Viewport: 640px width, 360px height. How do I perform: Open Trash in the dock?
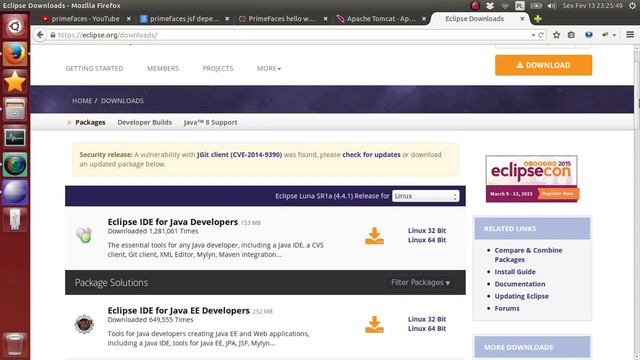click(x=15, y=344)
